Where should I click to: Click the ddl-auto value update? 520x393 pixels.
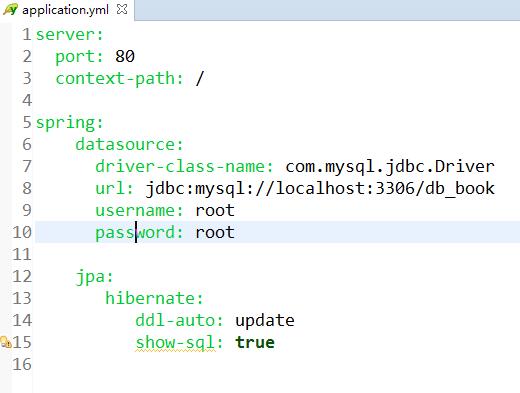point(265,321)
